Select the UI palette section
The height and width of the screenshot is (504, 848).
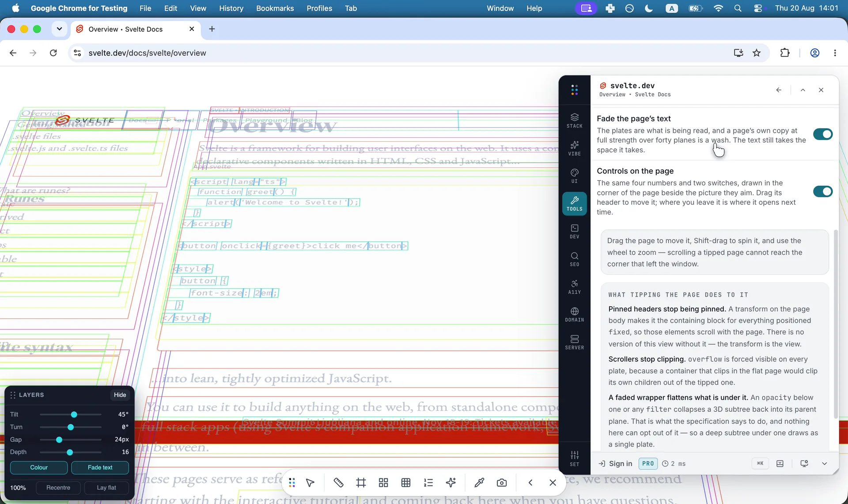[574, 176]
